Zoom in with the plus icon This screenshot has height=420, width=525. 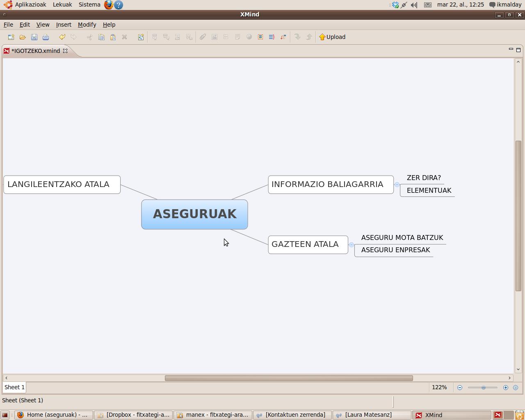505,388
